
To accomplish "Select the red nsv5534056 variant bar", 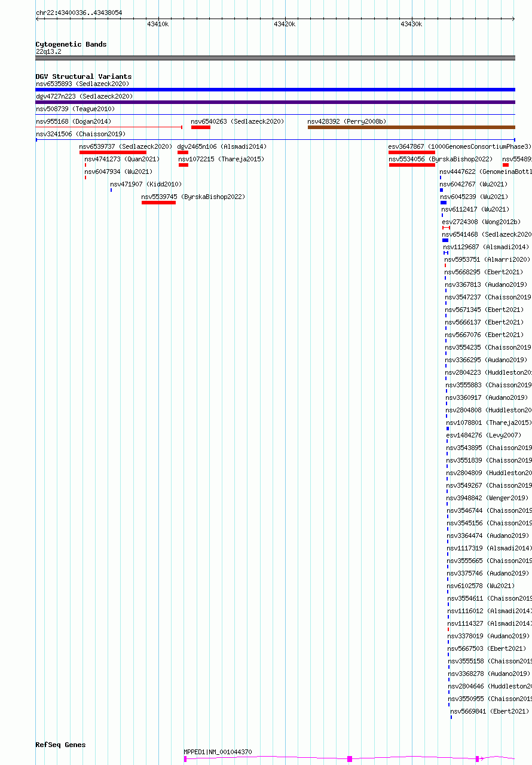I will pos(412,165).
